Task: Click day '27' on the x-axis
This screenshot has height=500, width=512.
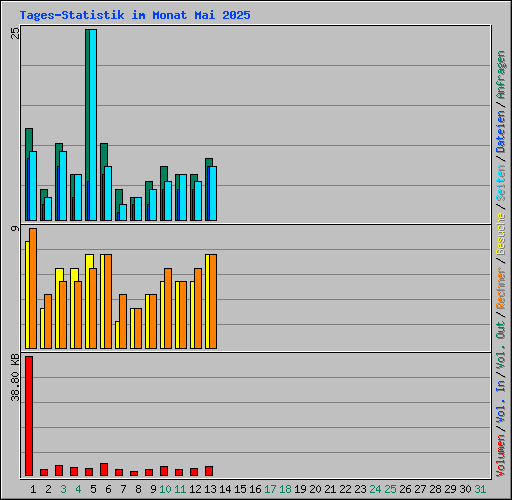Action: click(420, 489)
